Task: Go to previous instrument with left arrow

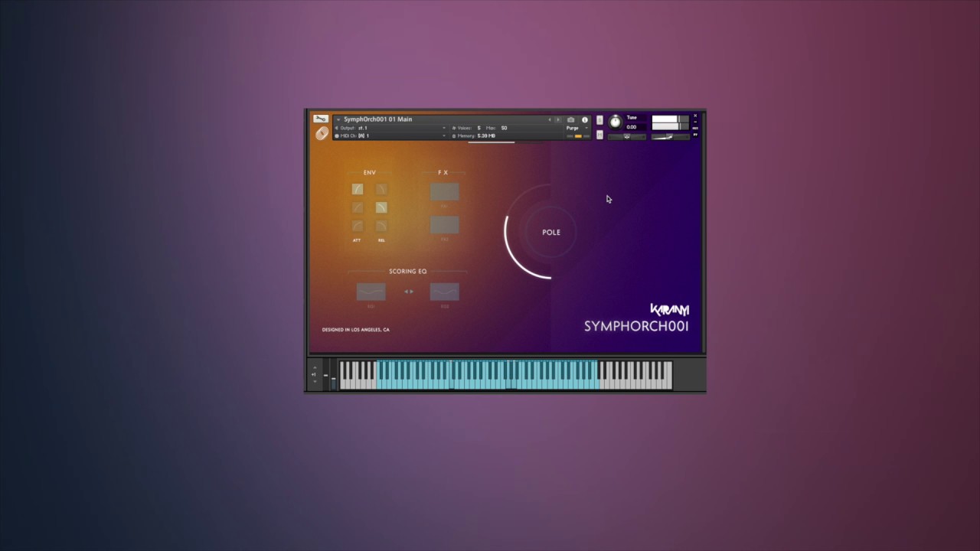Action: [550, 120]
